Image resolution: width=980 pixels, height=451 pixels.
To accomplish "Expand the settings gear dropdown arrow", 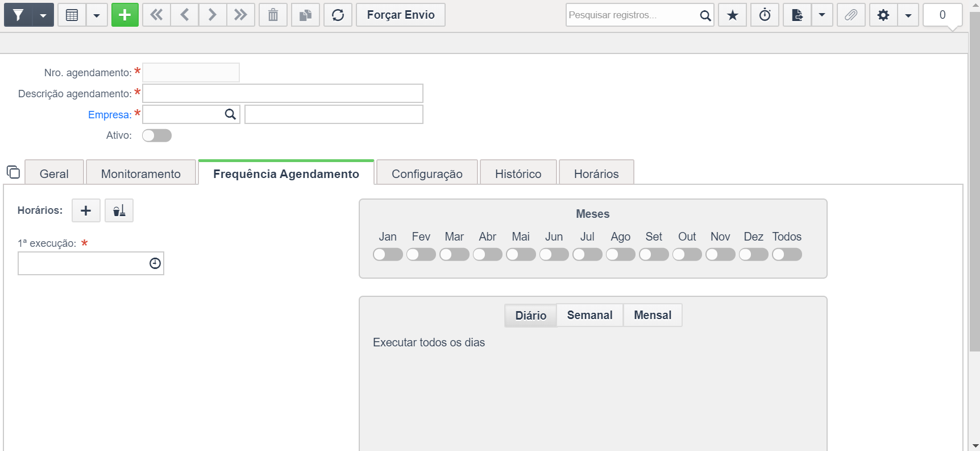I will coord(908,15).
